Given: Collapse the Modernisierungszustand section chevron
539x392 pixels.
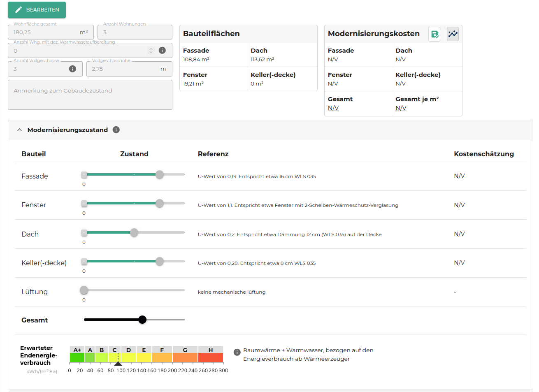Looking at the screenshot, I should coord(19,130).
